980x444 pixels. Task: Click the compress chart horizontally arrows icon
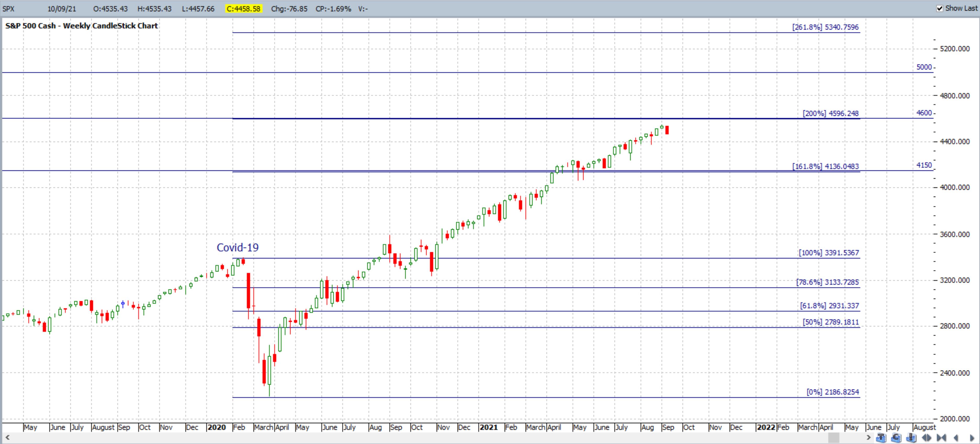pyautogui.click(x=941, y=438)
